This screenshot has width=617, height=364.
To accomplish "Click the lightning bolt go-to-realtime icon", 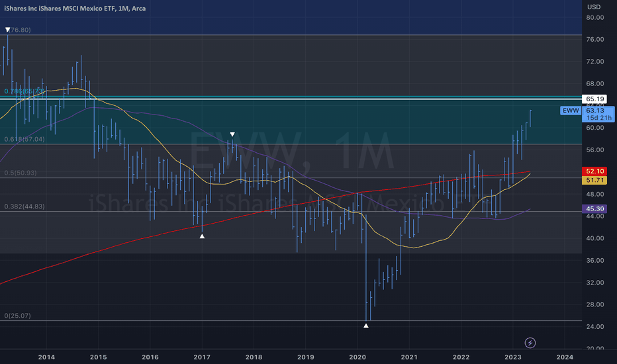I will click(x=530, y=343).
